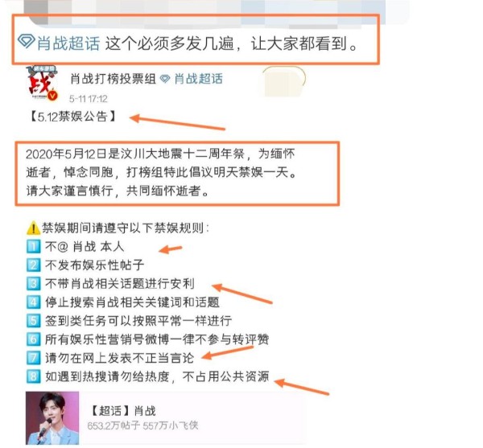Tap the top super-topic diamond icon
Image resolution: width=483 pixels, height=448 pixels.
click(26, 42)
